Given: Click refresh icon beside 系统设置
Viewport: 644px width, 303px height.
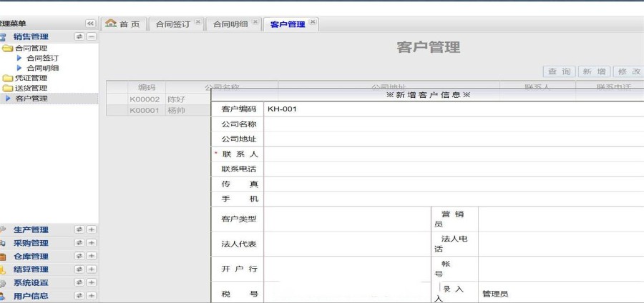Looking at the screenshot, I should click(79, 282).
